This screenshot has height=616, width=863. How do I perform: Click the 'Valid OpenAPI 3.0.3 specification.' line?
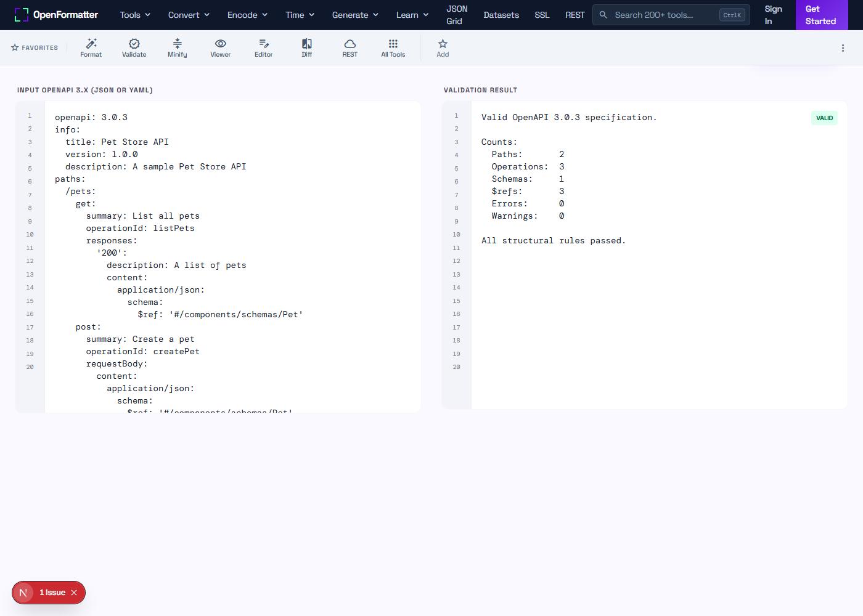click(x=569, y=117)
